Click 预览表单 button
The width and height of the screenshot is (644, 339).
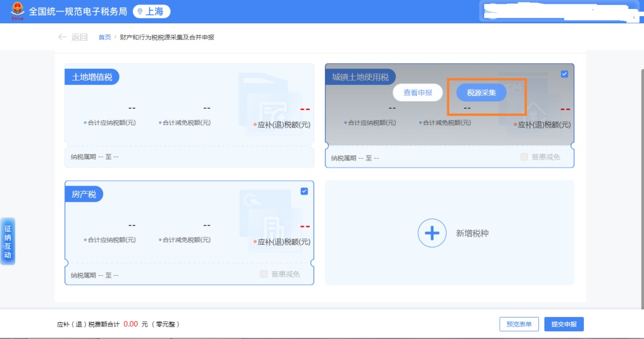pos(519,324)
